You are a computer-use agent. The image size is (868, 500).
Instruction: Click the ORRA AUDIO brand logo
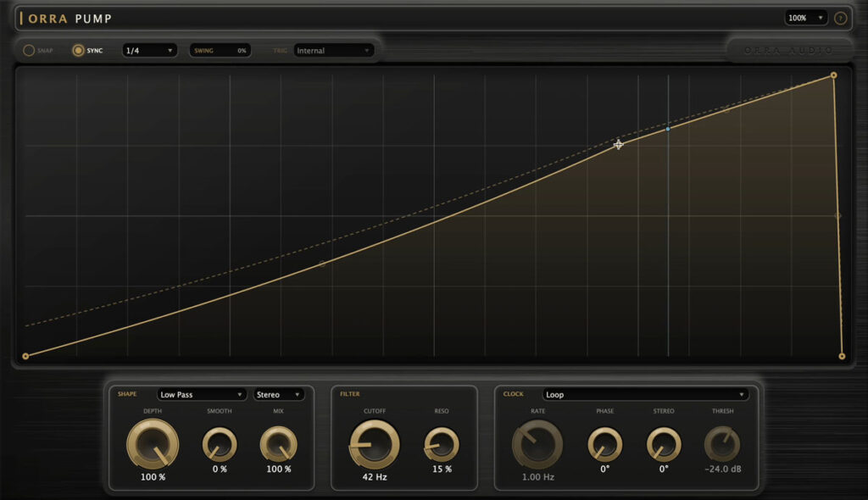click(788, 50)
